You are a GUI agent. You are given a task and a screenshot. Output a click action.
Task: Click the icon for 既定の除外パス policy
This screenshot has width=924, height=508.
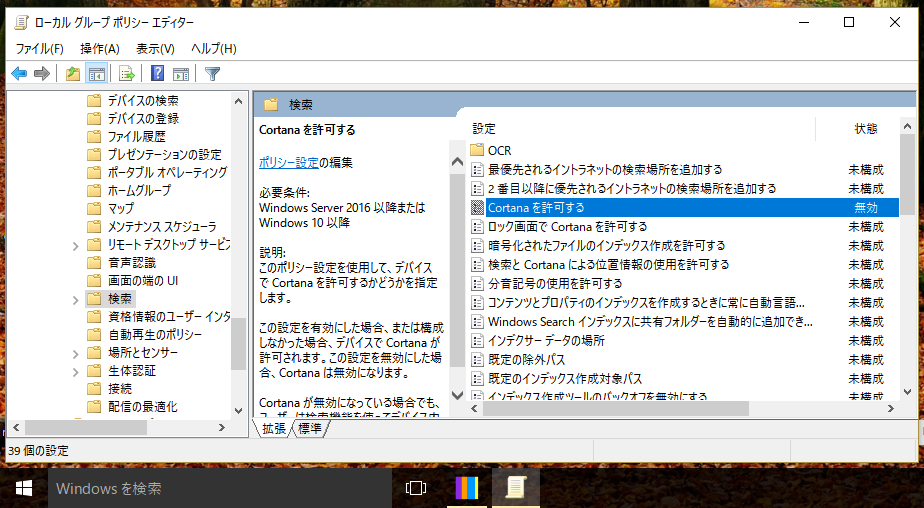[x=477, y=359]
